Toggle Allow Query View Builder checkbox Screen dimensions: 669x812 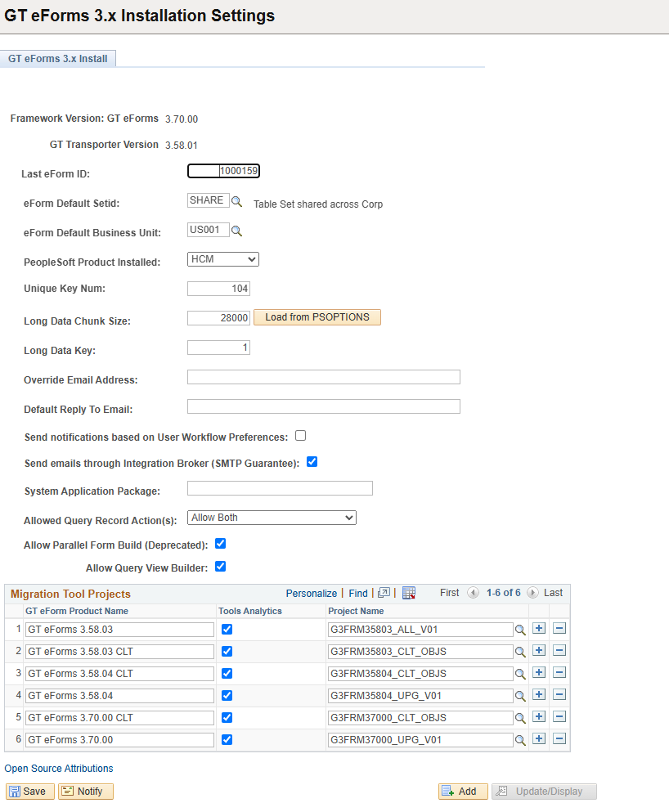(221, 567)
